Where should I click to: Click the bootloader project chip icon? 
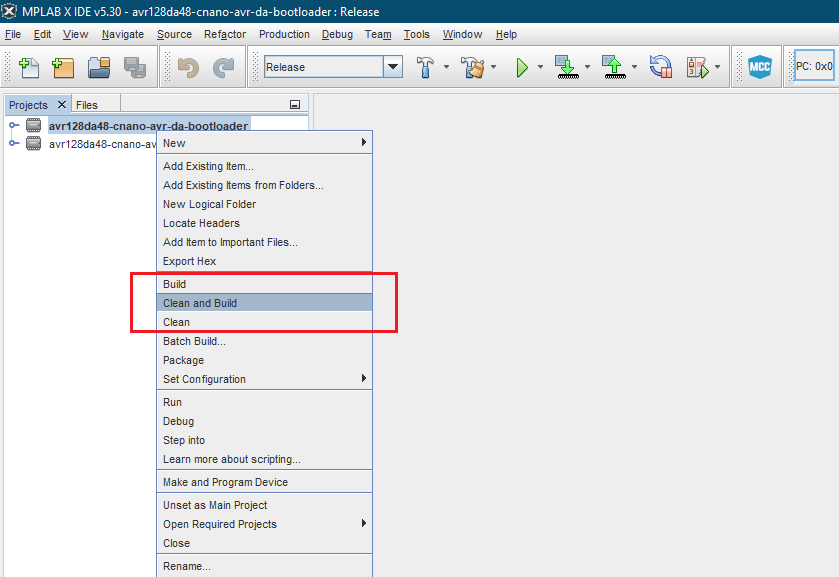click(x=34, y=126)
